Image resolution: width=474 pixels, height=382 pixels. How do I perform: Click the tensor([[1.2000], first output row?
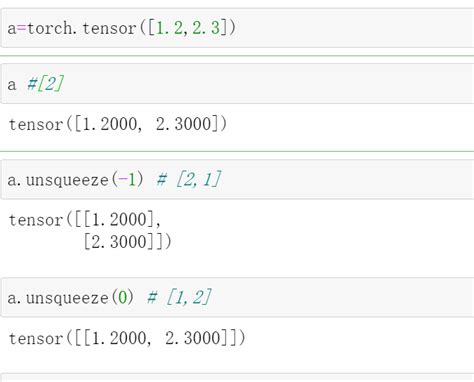pyautogui.click(x=85, y=220)
